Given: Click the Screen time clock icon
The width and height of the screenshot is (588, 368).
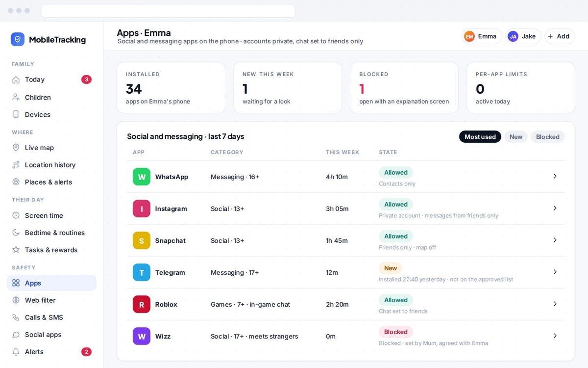Looking at the screenshot, I should click(16, 215).
